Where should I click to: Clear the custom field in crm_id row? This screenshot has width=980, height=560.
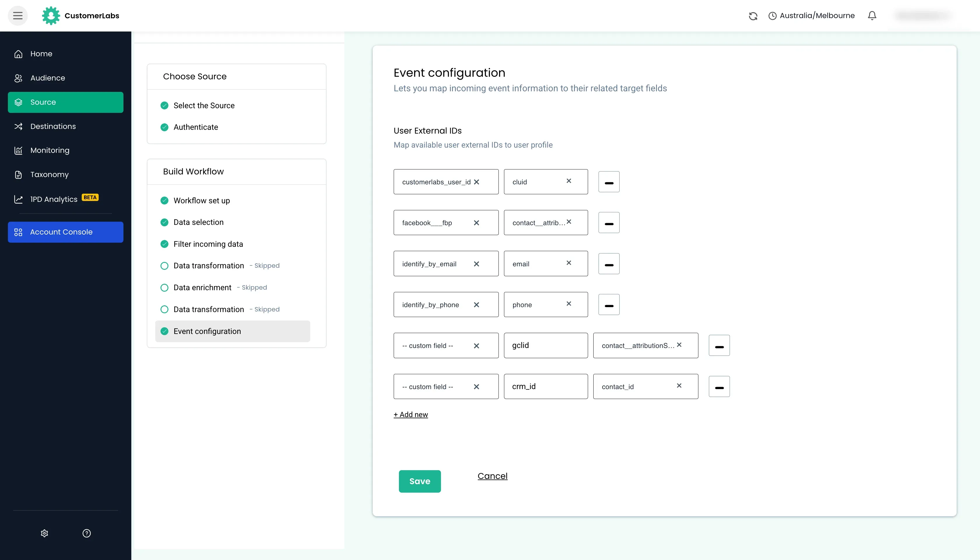476,386
